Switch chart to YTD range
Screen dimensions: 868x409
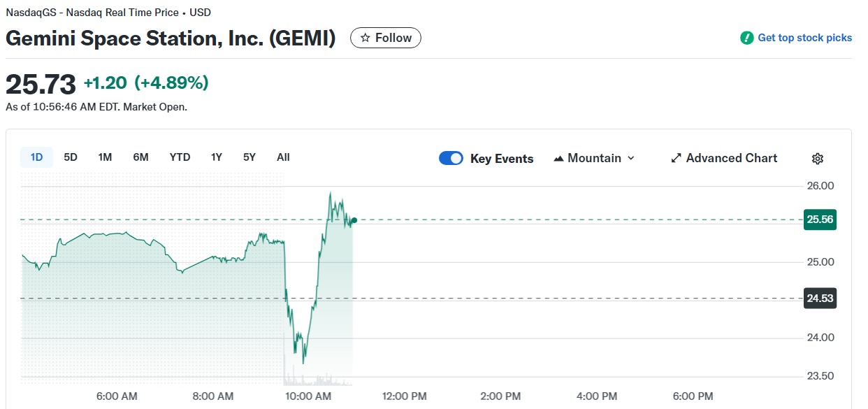coord(180,157)
